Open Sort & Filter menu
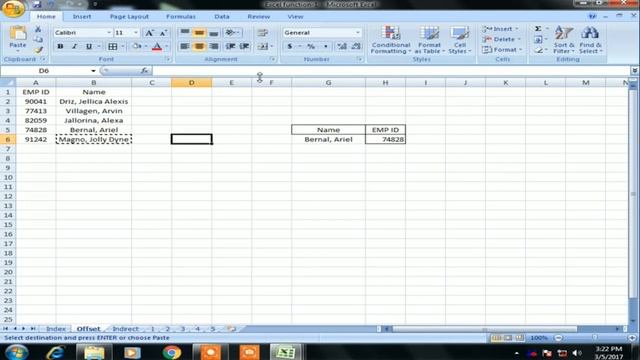This screenshot has height=360, width=640. coord(564,40)
